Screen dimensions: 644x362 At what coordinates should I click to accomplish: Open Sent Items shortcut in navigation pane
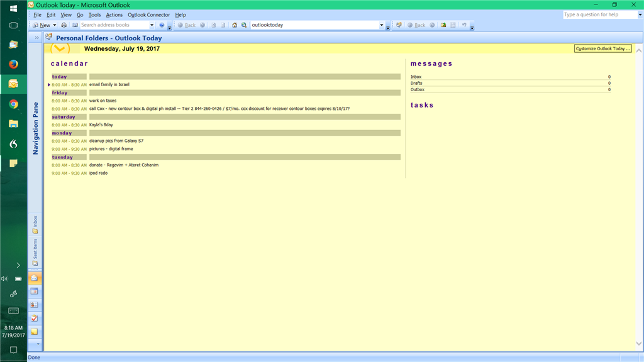coord(35,252)
